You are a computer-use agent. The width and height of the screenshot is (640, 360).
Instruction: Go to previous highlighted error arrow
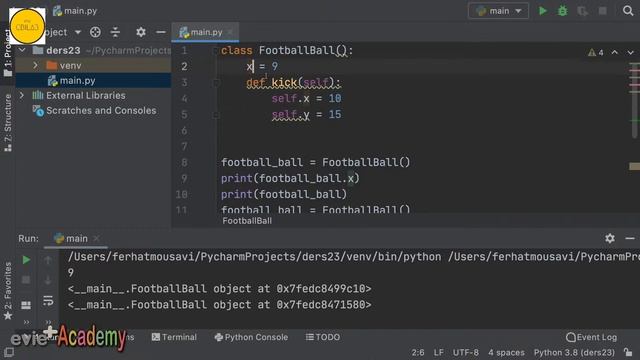[x=615, y=53]
